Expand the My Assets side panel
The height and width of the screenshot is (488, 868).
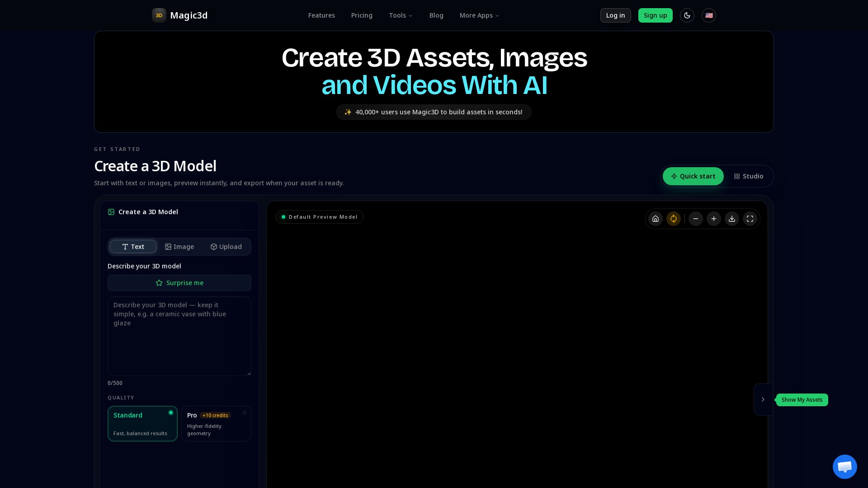click(763, 399)
